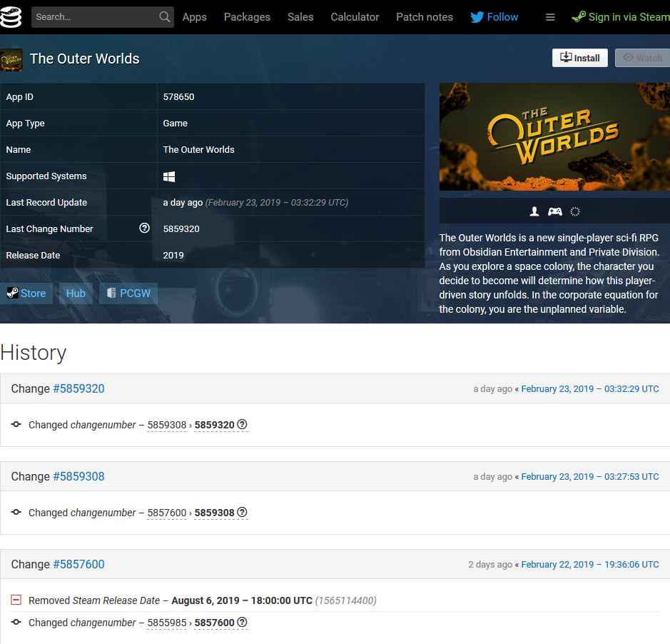Open the Sales page
The width and height of the screenshot is (670, 644).
pyautogui.click(x=300, y=17)
